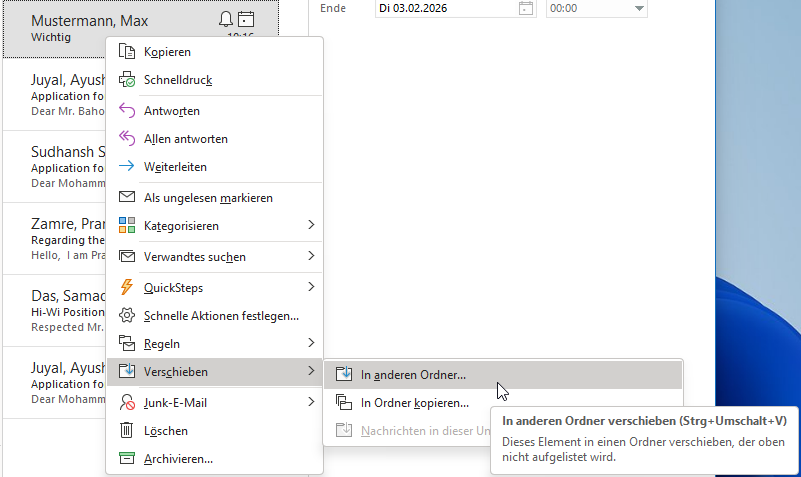Expand the QuickSteps submenu
The height and width of the screenshot is (477, 801).
click(214, 287)
